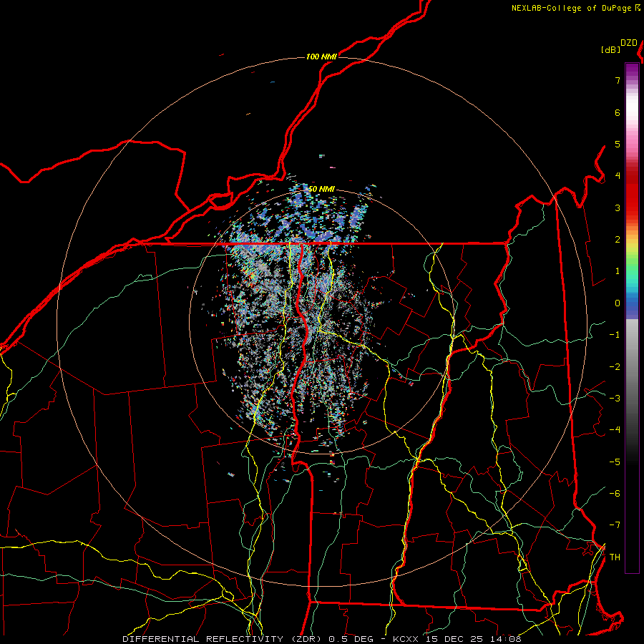This screenshot has width=644, height=644.
Task: Click the [dB] units label
Action: [610, 49]
